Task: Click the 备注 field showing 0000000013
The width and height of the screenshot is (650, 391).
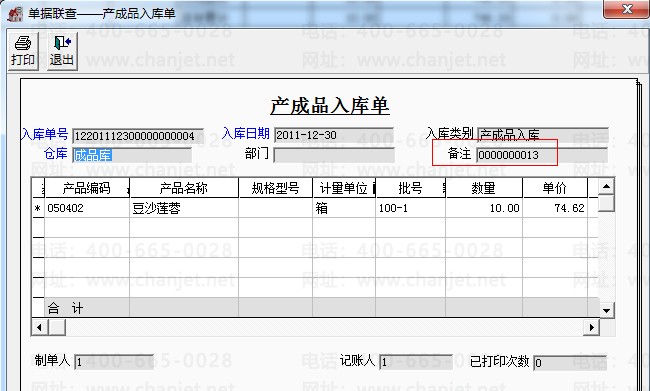Action: click(541, 155)
